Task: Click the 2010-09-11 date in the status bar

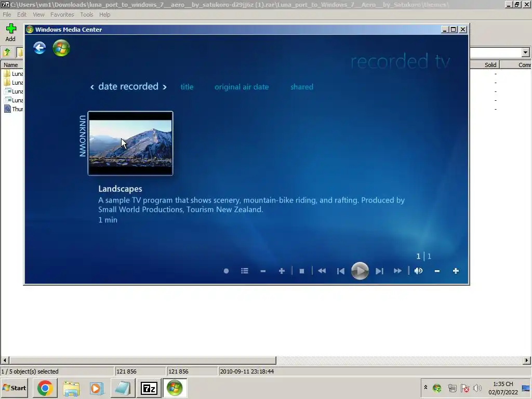Action: click(247, 371)
